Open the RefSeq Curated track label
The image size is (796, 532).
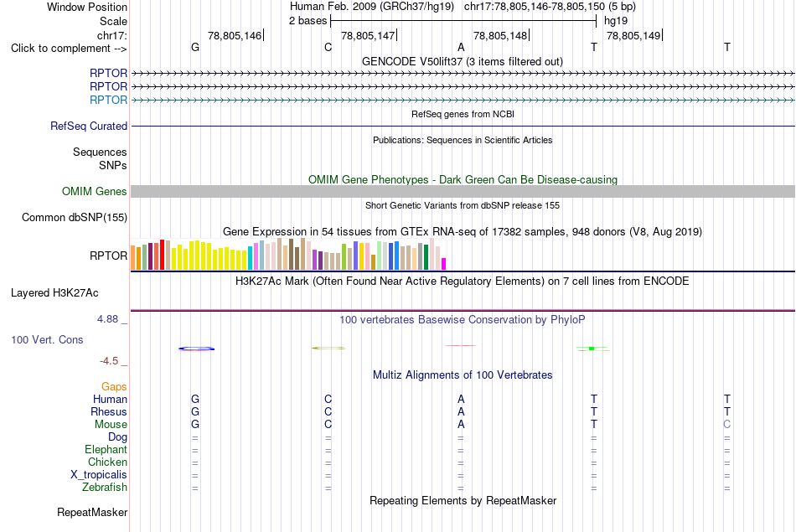[89, 126]
